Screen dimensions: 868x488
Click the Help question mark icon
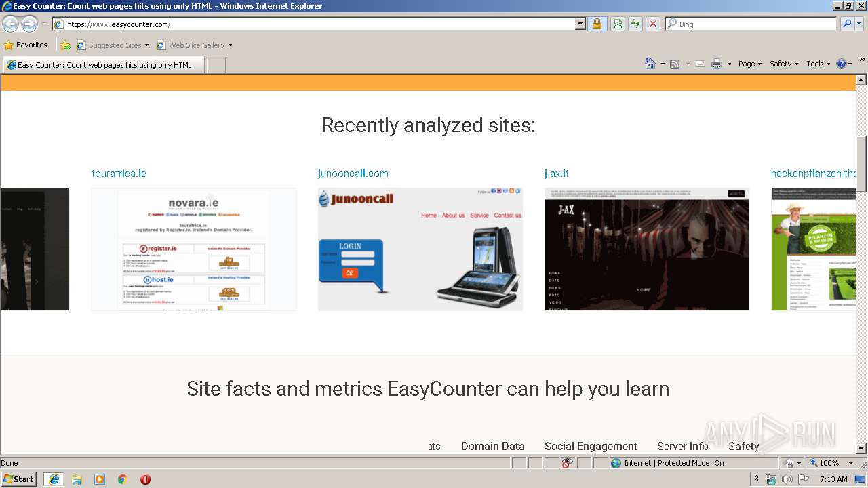coord(841,64)
